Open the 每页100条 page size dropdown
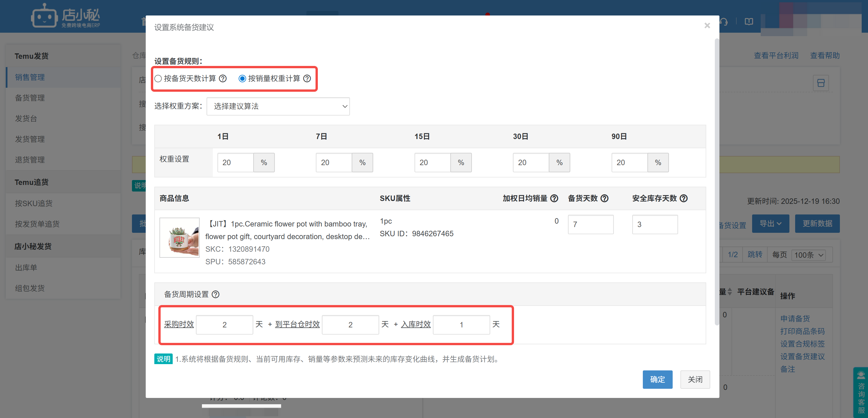This screenshot has height=418, width=868. click(808, 255)
